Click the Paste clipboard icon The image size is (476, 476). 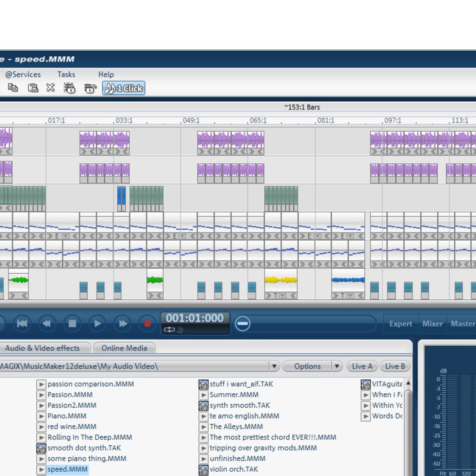point(33,88)
